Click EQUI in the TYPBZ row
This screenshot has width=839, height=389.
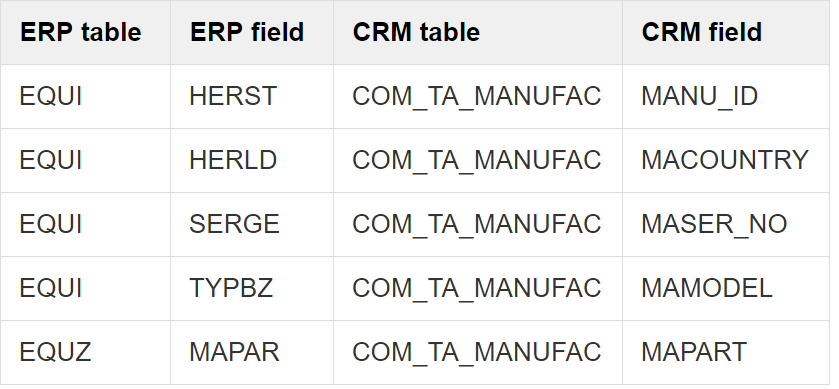click(51, 288)
